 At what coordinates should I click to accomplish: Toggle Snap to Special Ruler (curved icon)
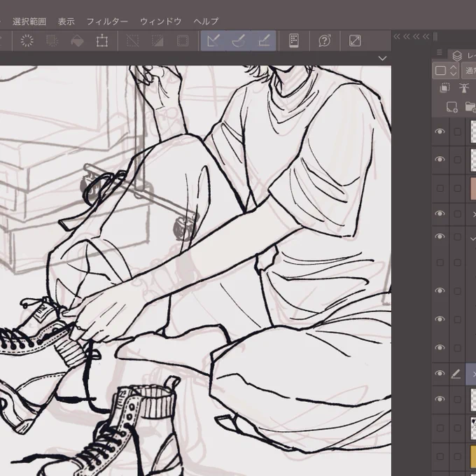(238, 41)
